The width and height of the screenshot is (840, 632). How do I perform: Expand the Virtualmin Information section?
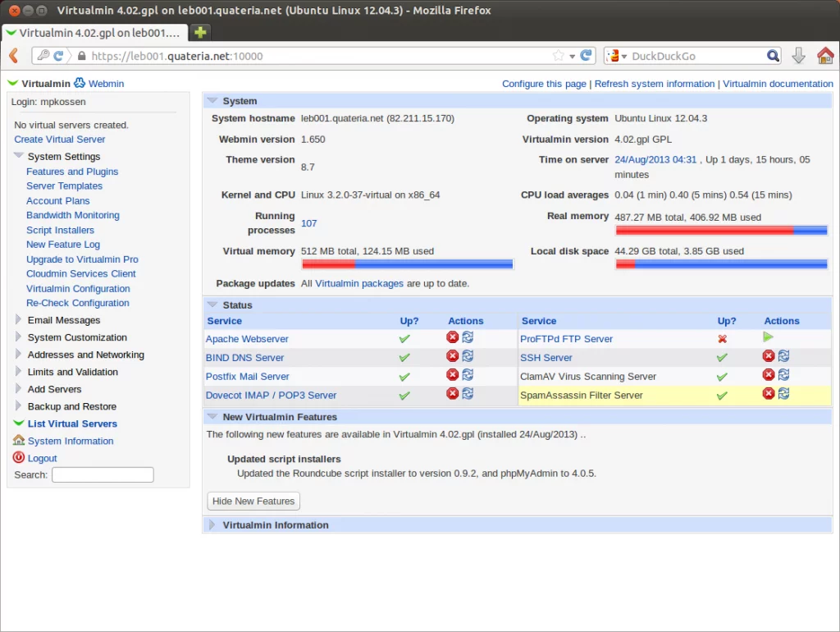(212, 524)
